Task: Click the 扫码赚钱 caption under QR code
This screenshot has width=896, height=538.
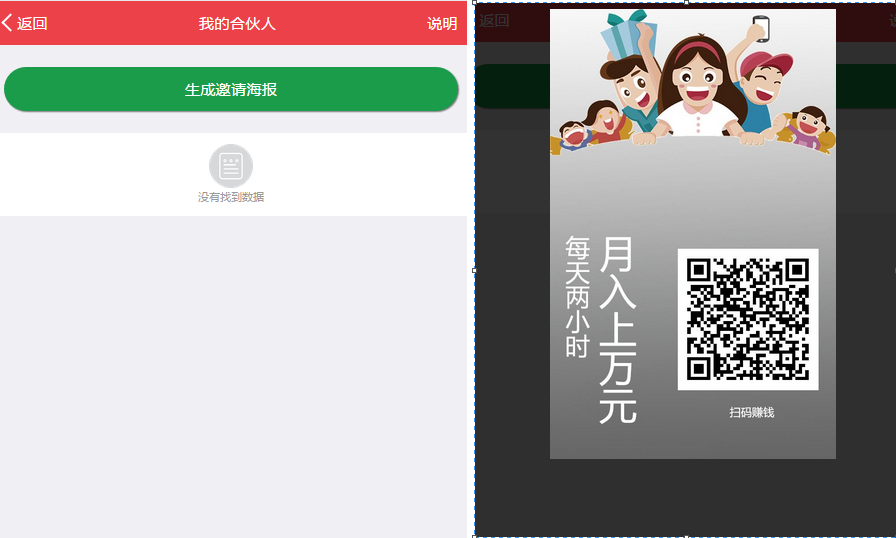Action: click(751, 412)
